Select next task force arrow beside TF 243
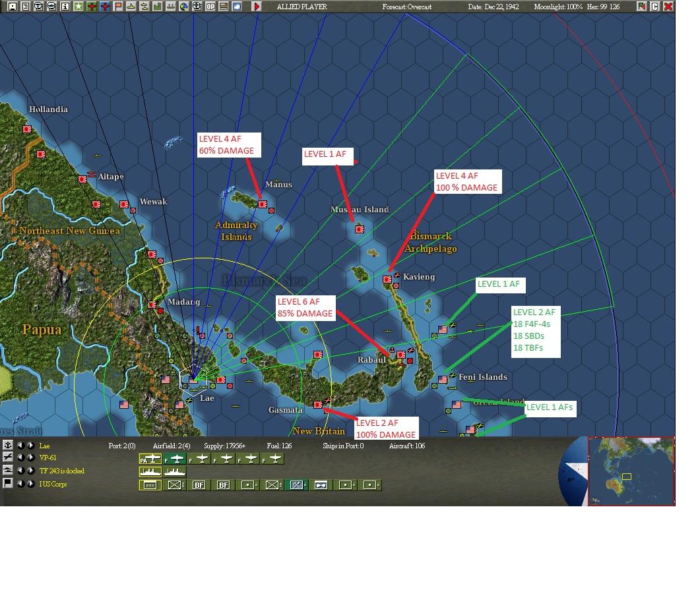 click(30, 470)
